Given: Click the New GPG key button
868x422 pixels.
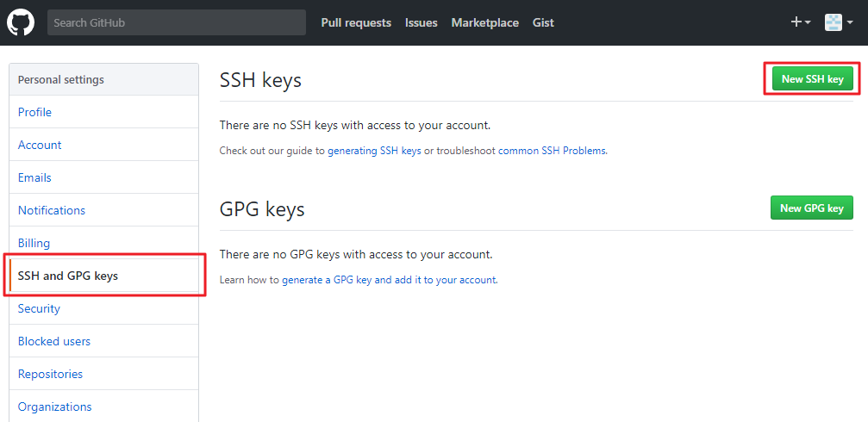Looking at the screenshot, I should coord(811,208).
